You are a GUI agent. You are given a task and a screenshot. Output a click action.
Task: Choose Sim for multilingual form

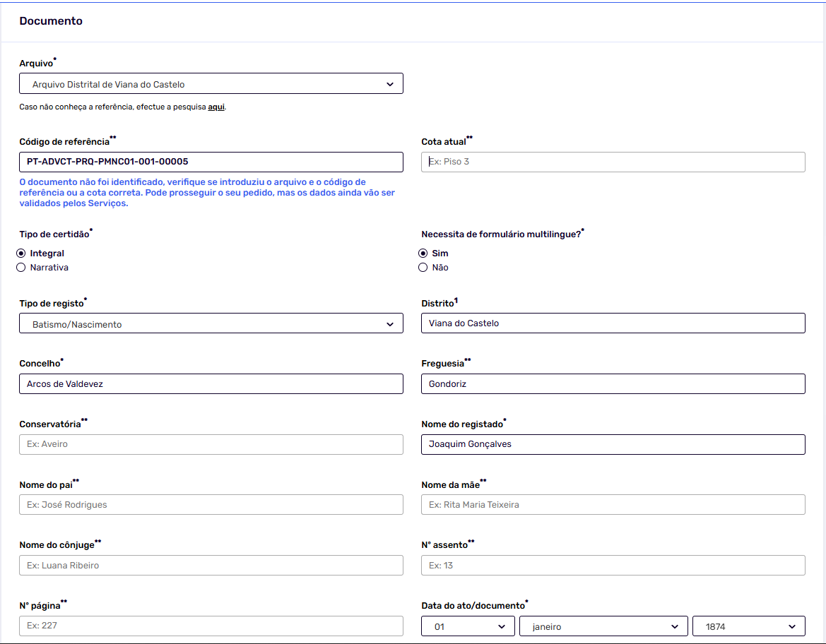pos(423,254)
